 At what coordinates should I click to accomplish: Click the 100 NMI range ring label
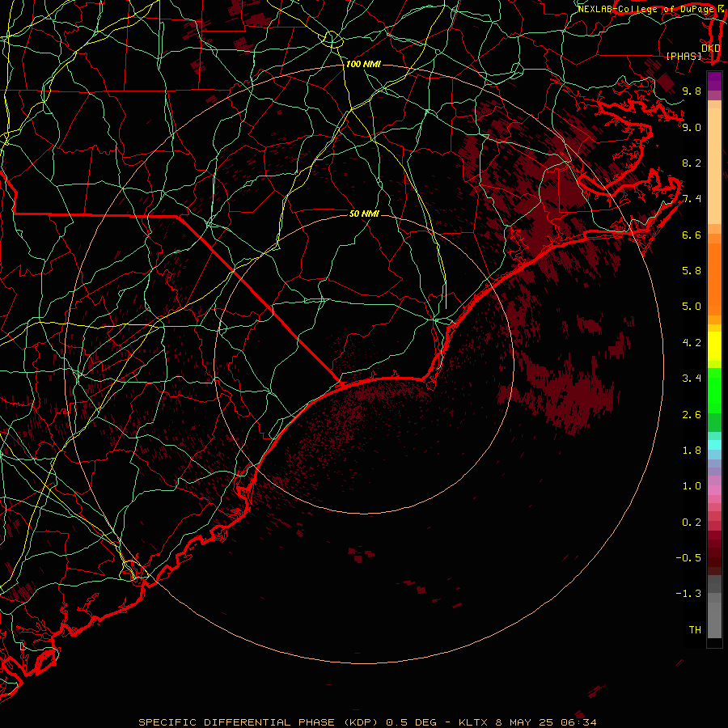point(363,64)
